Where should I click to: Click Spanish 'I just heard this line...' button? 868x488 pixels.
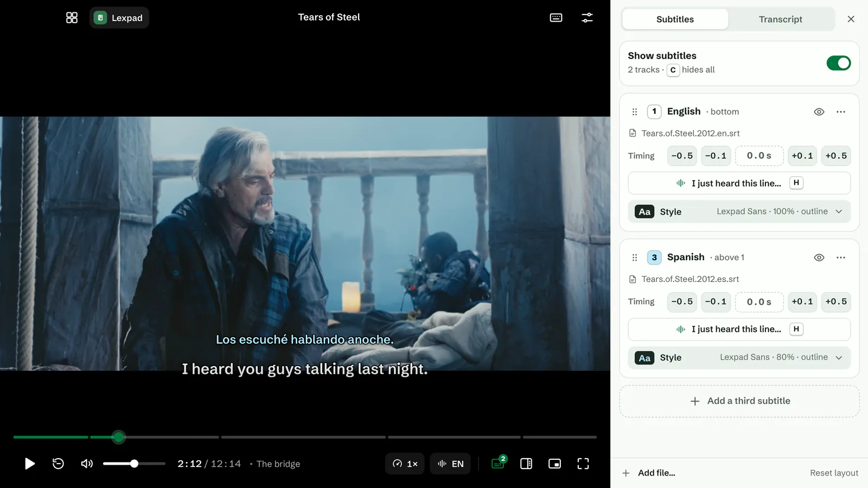tap(739, 329)
